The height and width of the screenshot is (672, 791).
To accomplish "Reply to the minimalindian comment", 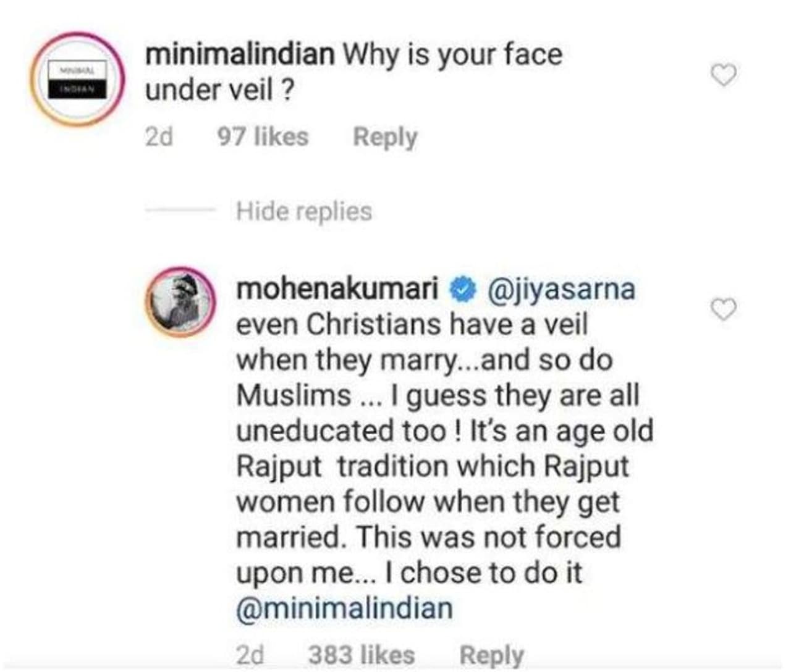I will [385, 137].
